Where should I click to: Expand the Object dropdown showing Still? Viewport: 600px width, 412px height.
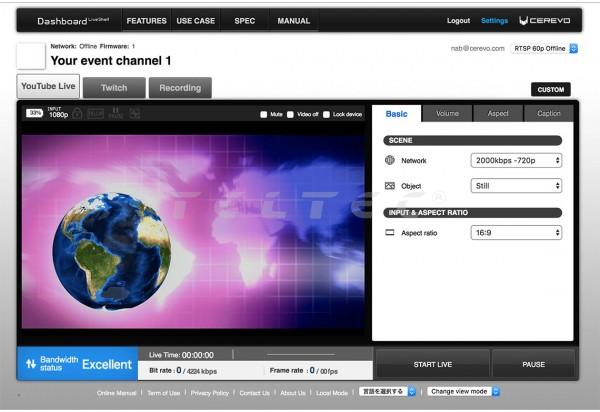point(515,186)
